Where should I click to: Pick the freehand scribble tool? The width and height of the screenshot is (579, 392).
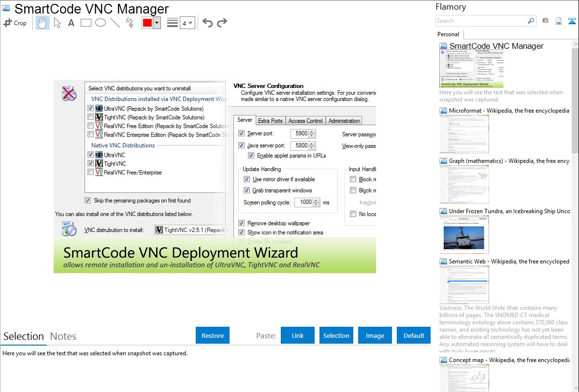[130, 23]
